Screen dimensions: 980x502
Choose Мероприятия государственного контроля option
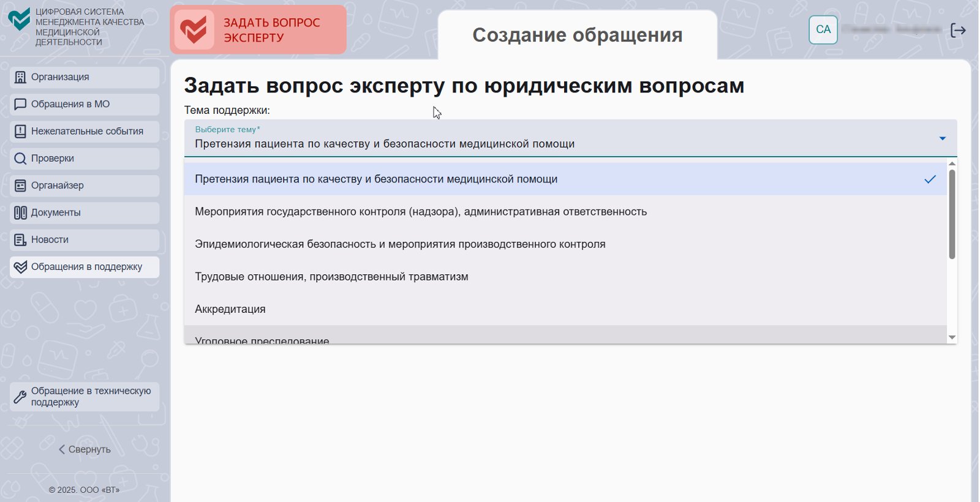[x=565, y=212]
